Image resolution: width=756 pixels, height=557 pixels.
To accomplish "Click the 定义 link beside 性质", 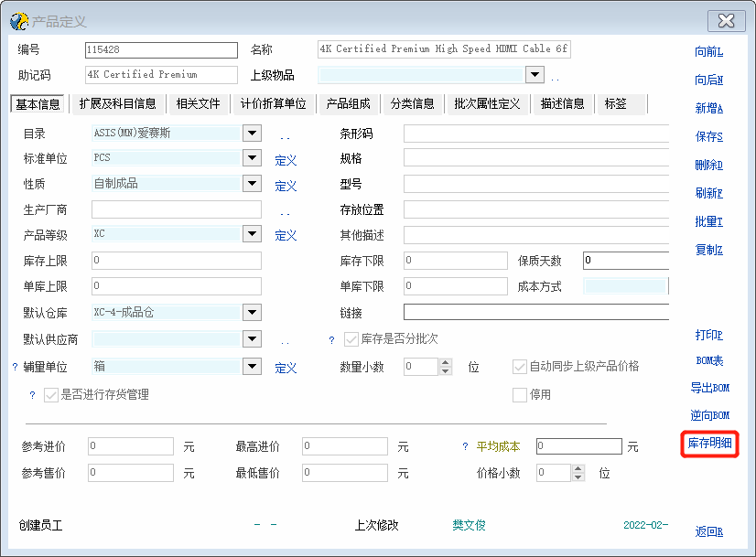I will coord(286,186).
